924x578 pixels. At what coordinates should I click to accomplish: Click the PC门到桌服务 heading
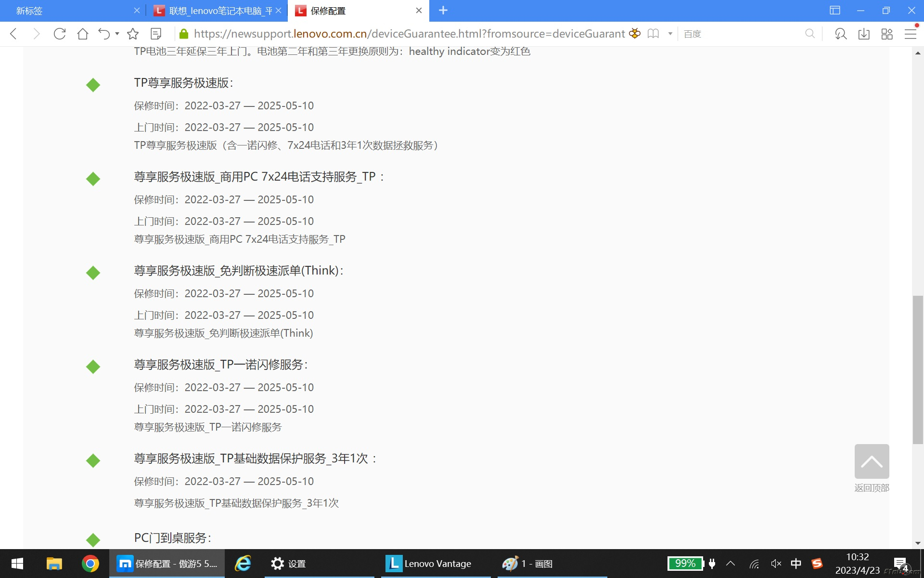[x=173, y=538]
